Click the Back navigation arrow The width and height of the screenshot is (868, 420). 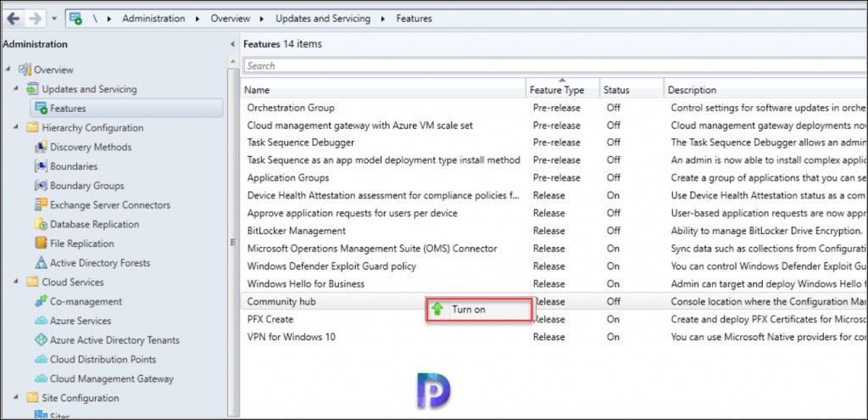(x=13, y=19)
